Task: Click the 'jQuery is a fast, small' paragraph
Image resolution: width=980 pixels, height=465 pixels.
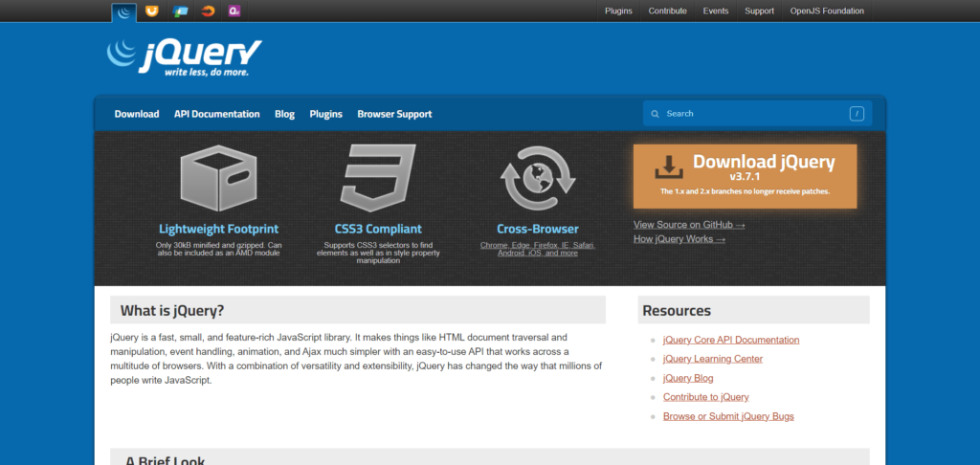Action: point(356,358)
